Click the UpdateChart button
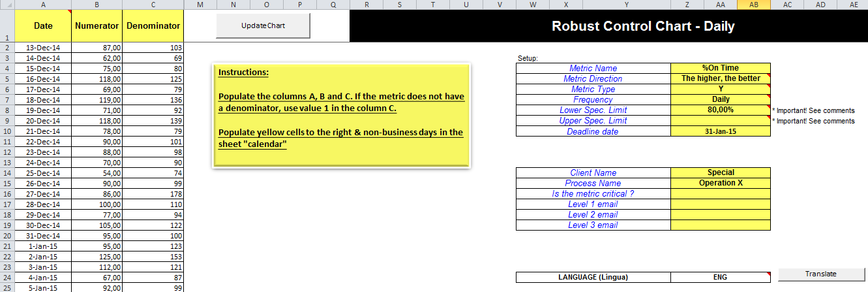 (x=263, y=26)
